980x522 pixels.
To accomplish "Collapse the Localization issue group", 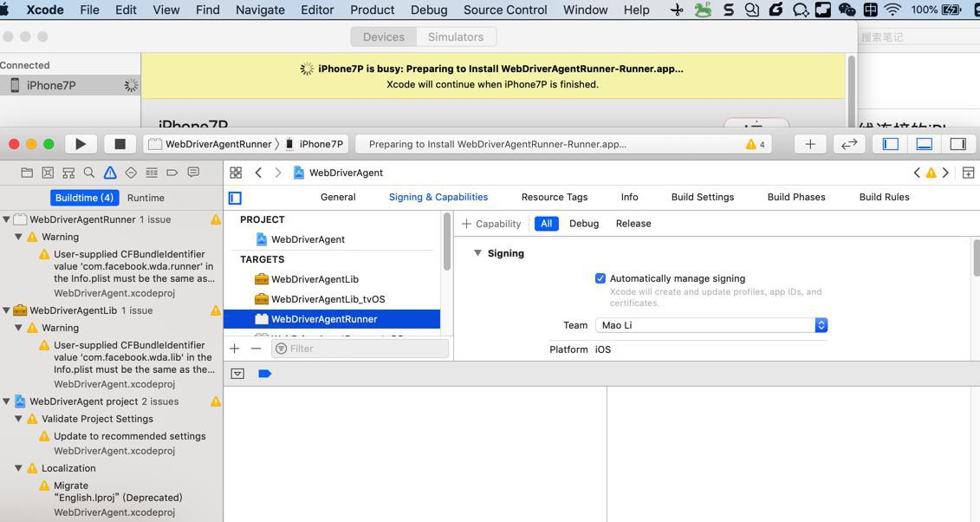I will coord(18,467).
